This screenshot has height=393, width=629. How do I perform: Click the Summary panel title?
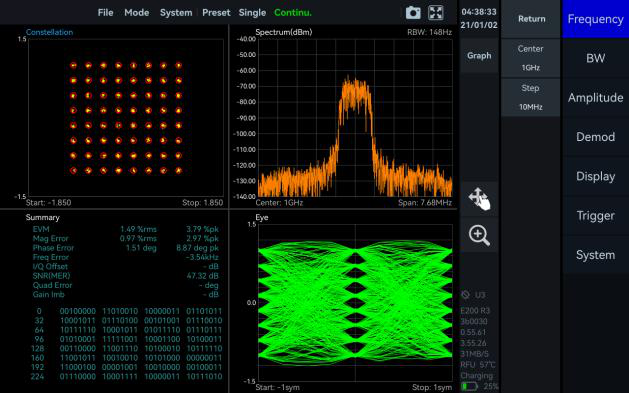43,217
